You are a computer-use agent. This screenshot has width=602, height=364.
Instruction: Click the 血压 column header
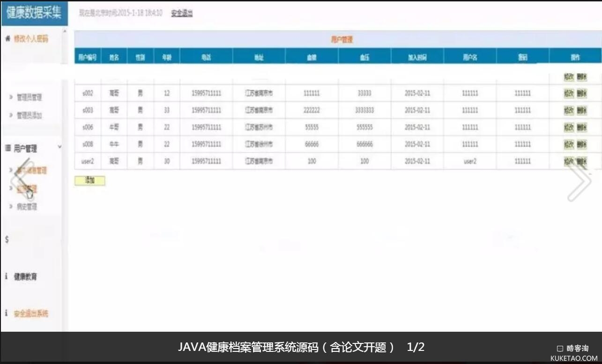coord(364,57)
